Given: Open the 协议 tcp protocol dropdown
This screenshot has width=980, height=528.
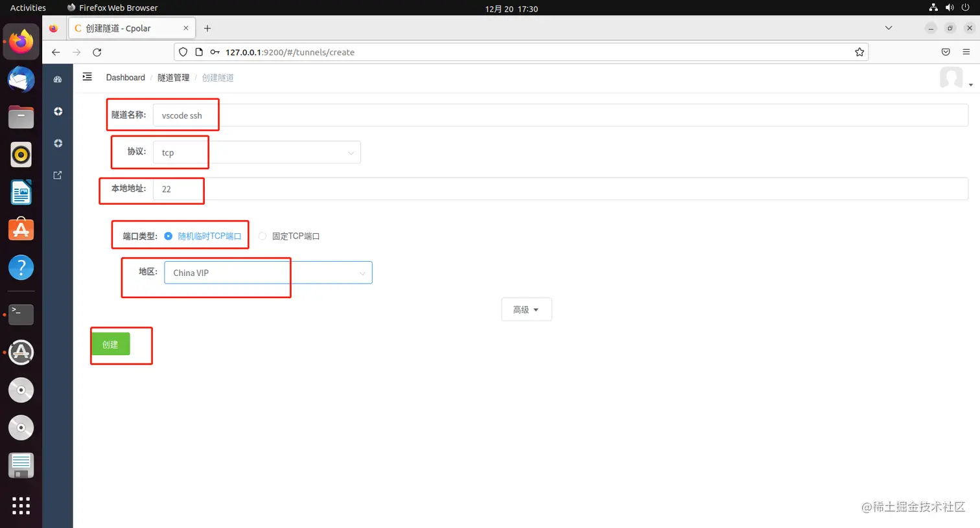Looking at the screenshot, I should coord(257,152).
